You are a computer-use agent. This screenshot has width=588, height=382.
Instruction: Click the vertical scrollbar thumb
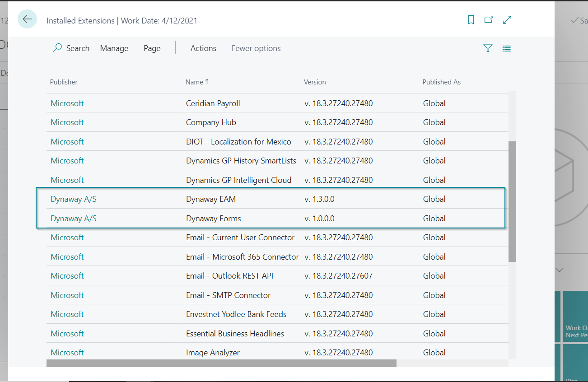pos(512,201)
